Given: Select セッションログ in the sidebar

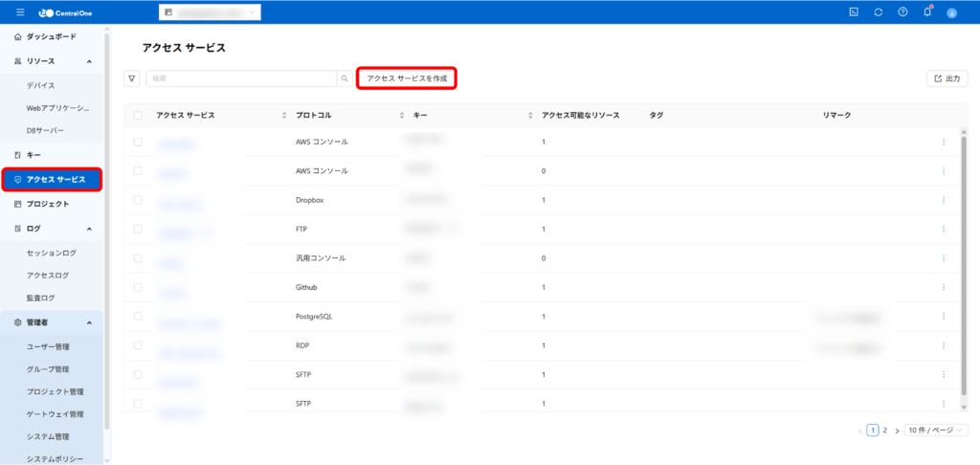Looking at the screenshot, I should click(52, 253).
